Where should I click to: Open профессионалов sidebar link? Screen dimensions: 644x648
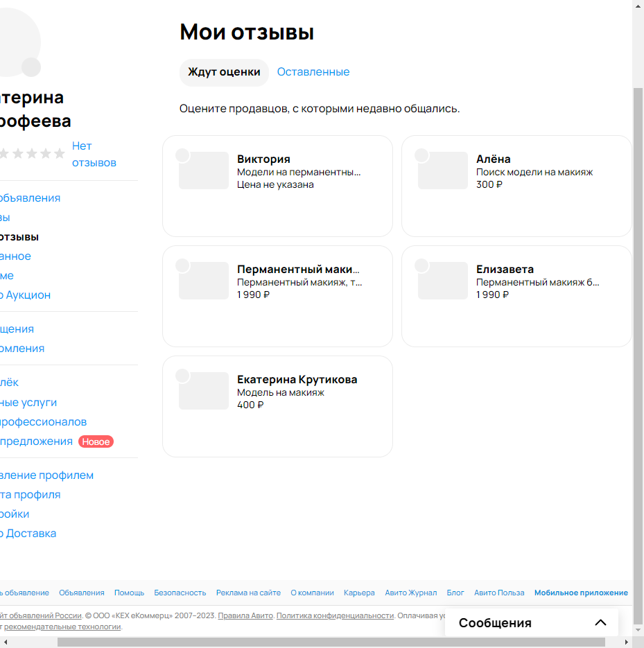click(x=44, y=422)
